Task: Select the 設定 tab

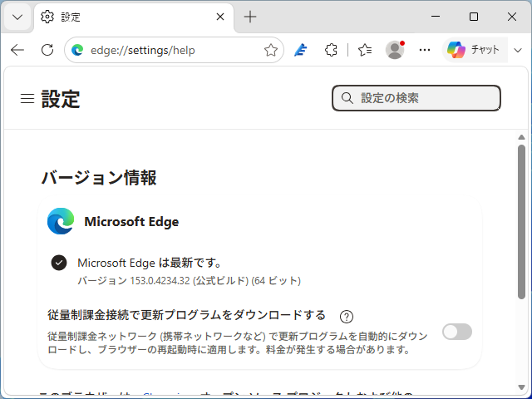Action: 134,17
